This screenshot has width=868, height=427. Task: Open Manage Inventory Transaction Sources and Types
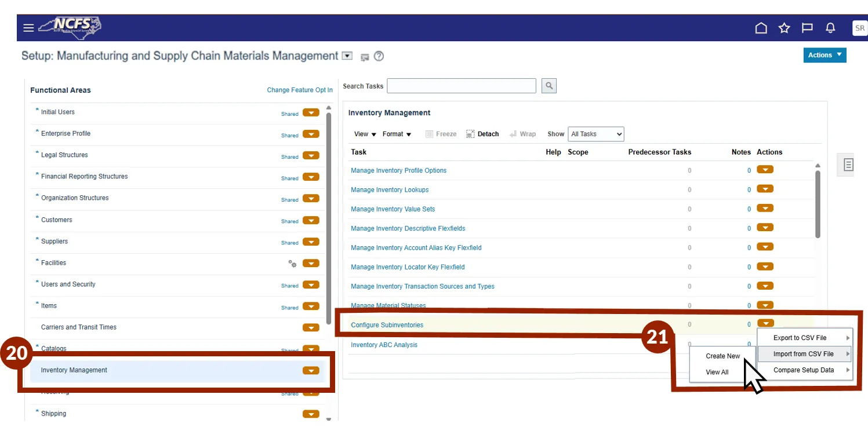pos(423,286)
